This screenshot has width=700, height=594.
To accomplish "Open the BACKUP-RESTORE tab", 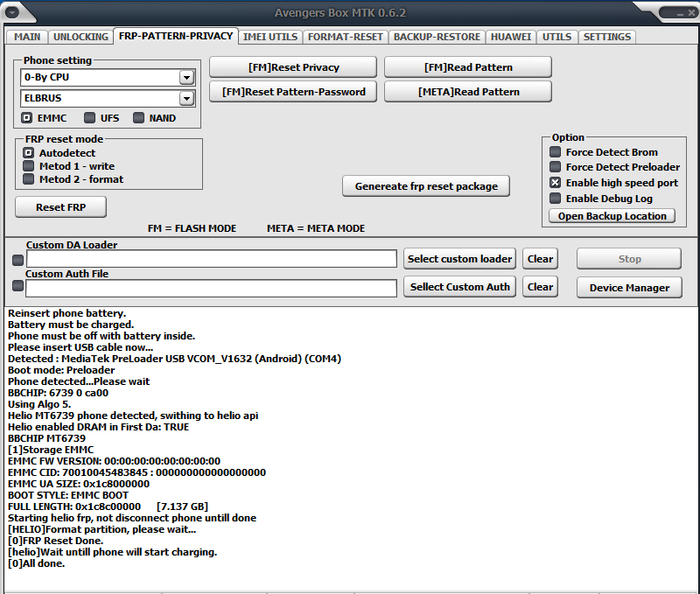I will point(437,37).
